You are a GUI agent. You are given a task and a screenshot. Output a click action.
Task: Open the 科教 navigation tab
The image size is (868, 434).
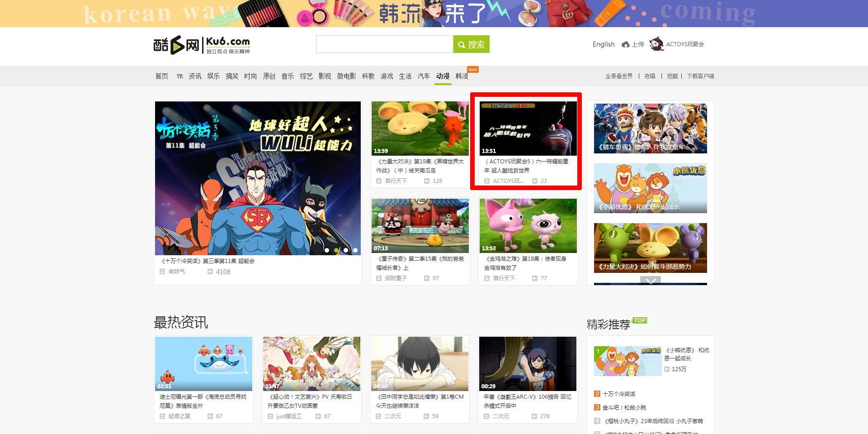click(x=368, y=76)
